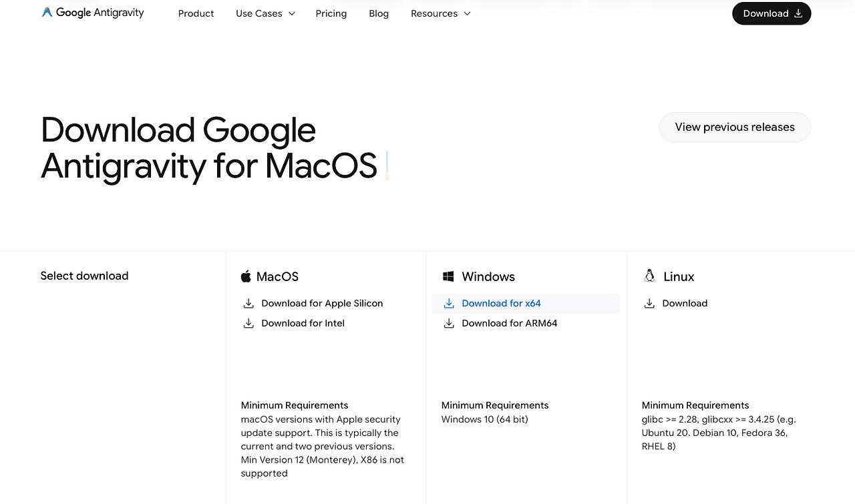Click the Linux penguin icon
The image size is (855, 504).
[x=649, y=276]
